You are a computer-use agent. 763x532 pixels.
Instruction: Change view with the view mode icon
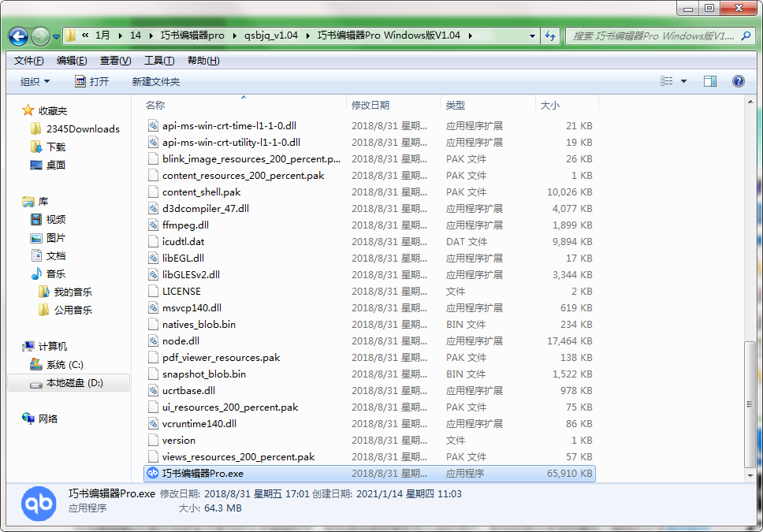[667, 81]
